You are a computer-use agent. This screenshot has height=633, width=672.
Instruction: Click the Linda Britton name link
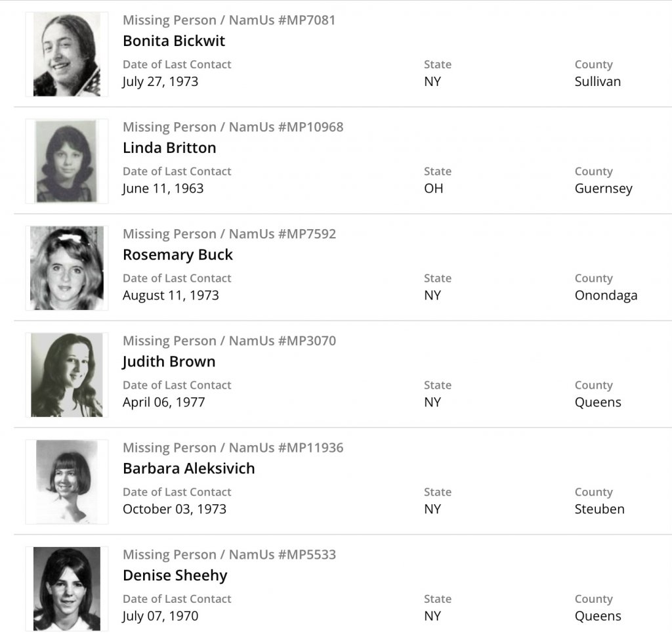pos(169,148)
